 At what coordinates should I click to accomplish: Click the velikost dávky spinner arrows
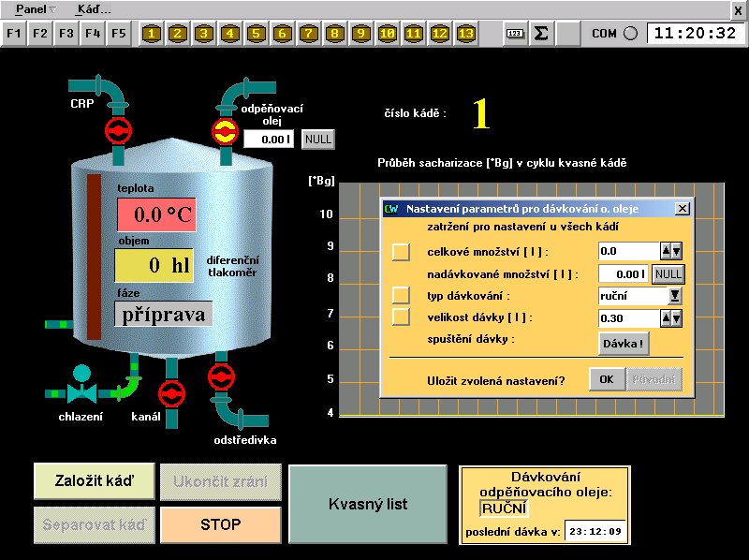671,317
